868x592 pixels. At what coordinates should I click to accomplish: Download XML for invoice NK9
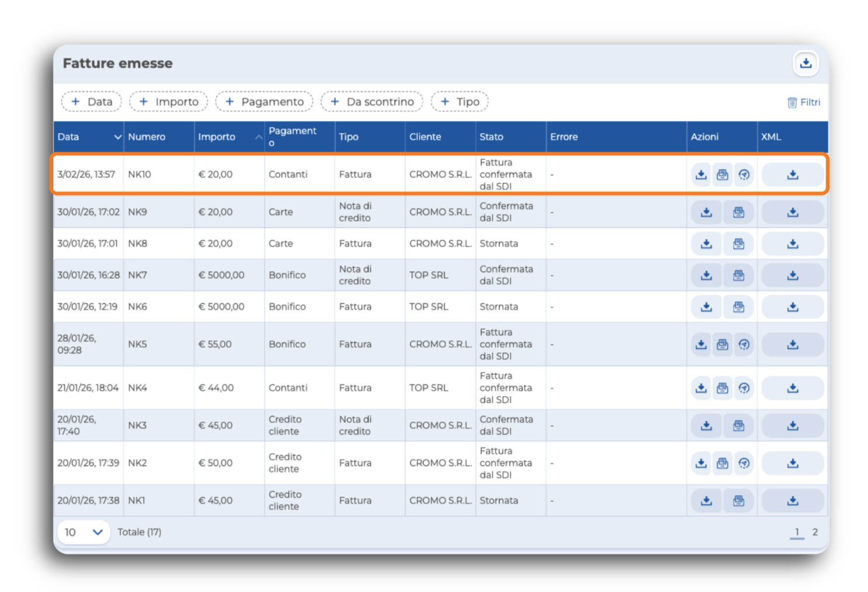coord(793,212)
